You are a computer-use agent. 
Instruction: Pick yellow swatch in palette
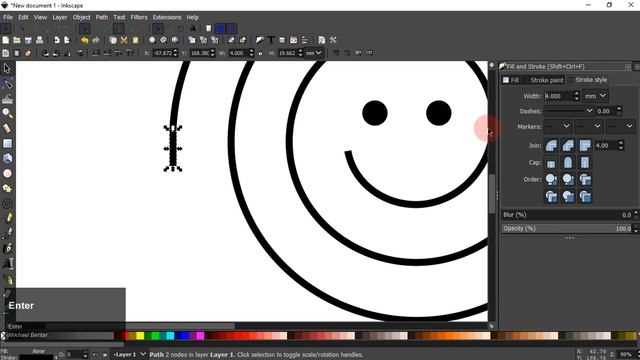[140, 336]
